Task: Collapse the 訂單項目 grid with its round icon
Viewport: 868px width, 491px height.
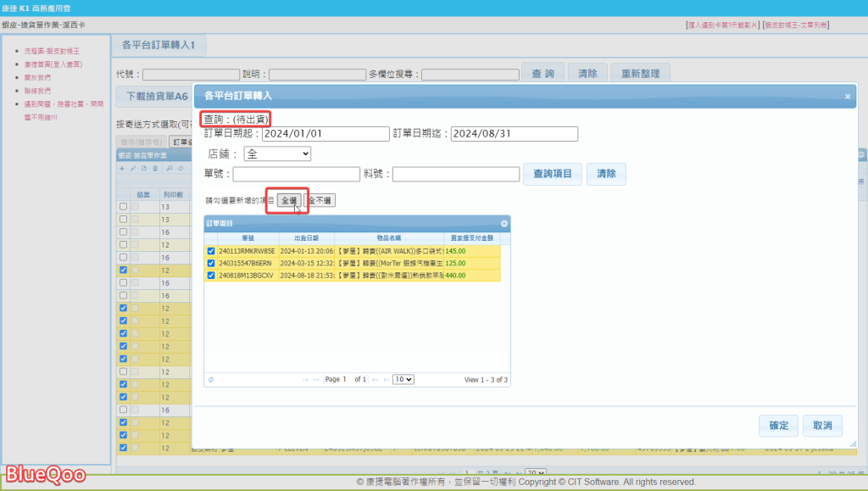Action: pyautogui.click(x=504, y=223)
